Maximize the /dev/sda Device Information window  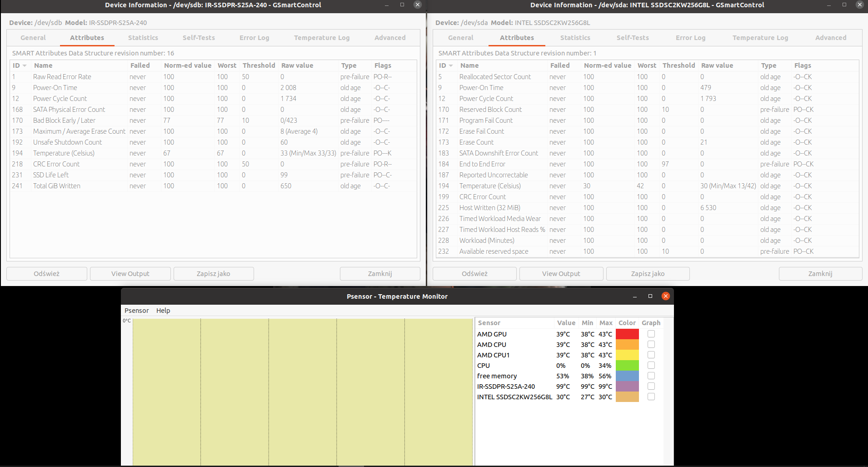(844, 5)
